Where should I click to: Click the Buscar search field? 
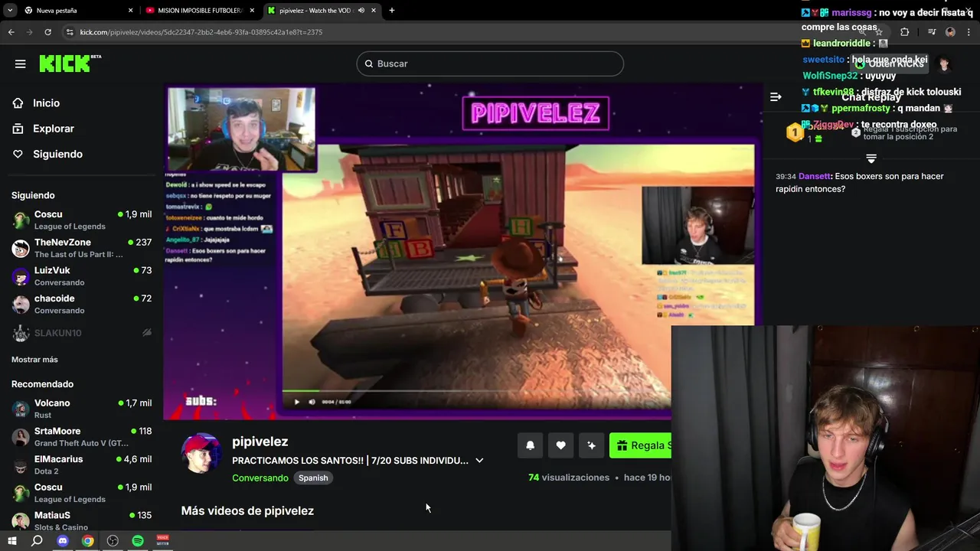tap(490, 64)
